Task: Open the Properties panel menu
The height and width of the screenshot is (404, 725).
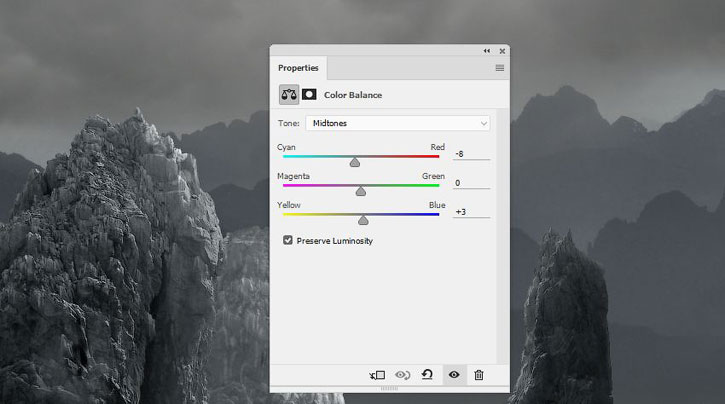Action: coord(499,68)
